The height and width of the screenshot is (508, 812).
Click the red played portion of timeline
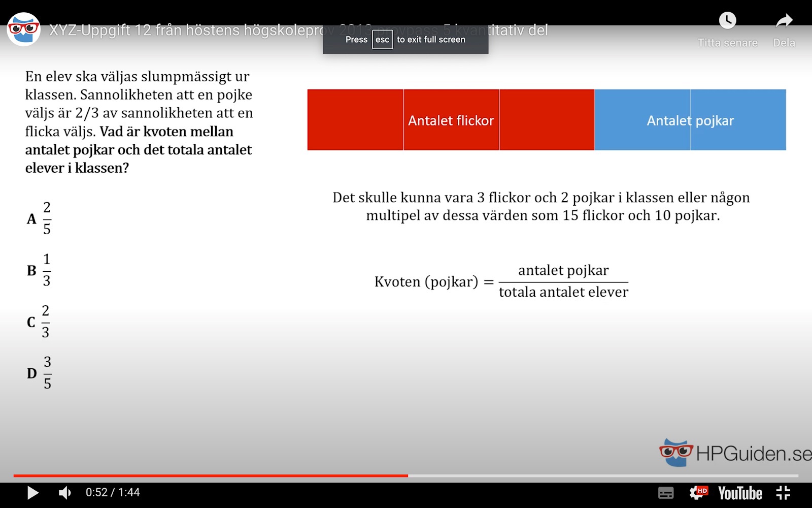click(x=203, y=476)
